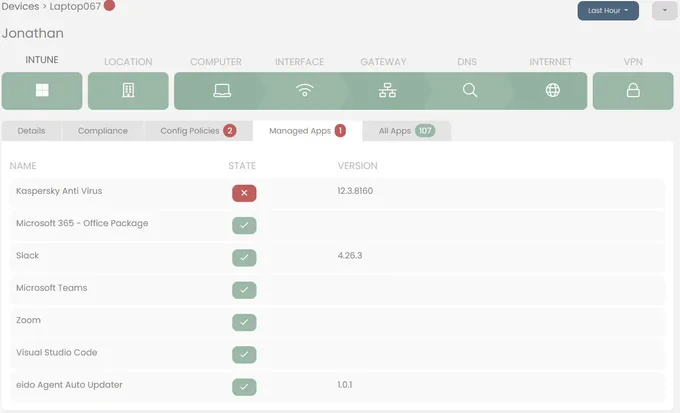680x413 pixels.
Task: Select the Zoom app name
Action: (x=28, y=320)
